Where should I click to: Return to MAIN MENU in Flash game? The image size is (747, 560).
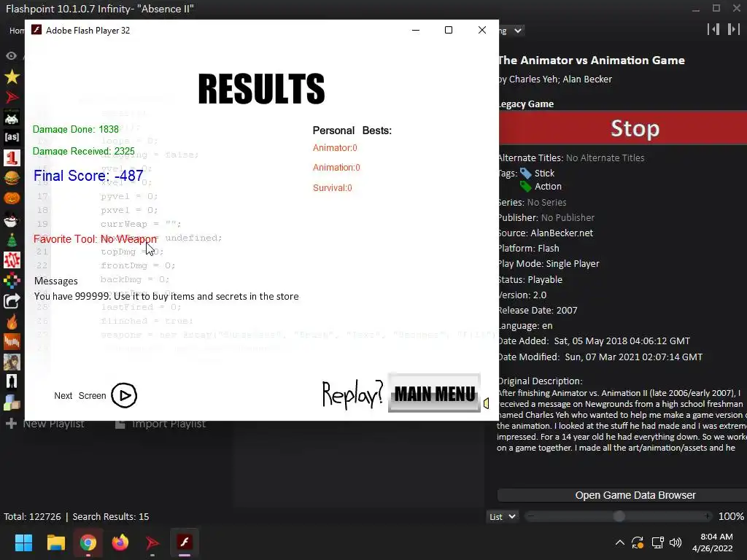[435, 393]
